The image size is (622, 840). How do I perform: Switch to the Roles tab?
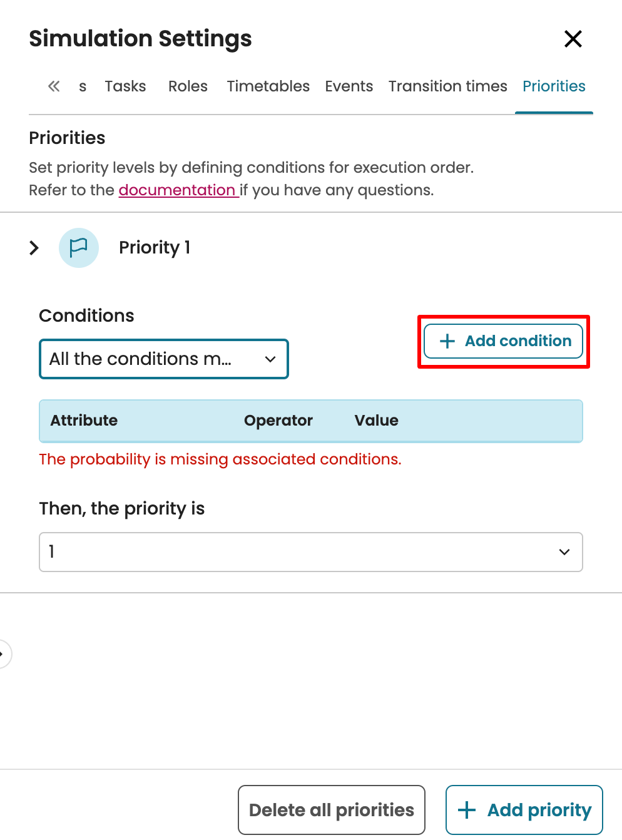click(188, 86)
